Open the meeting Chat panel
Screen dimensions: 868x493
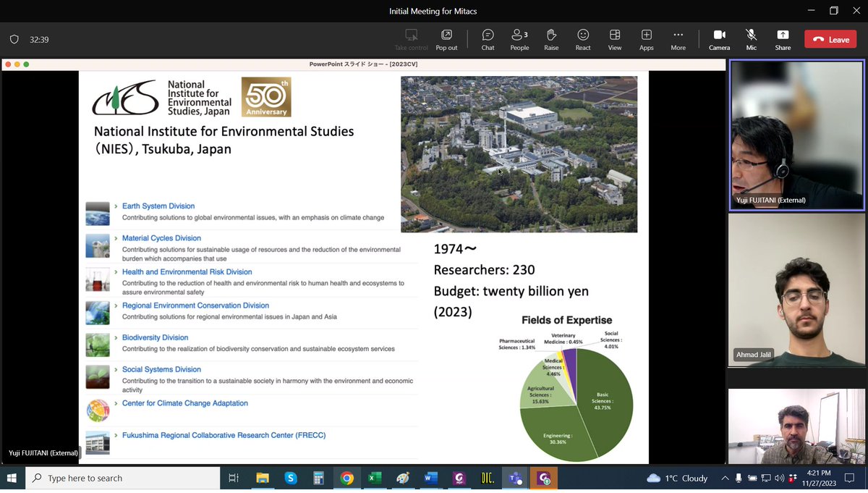[488, 39]
